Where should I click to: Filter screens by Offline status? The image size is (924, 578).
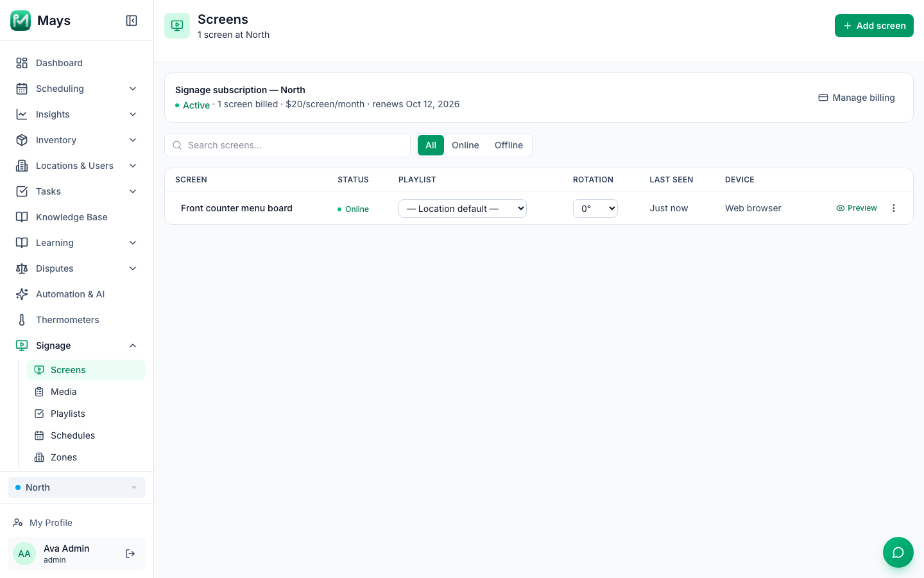509,145
